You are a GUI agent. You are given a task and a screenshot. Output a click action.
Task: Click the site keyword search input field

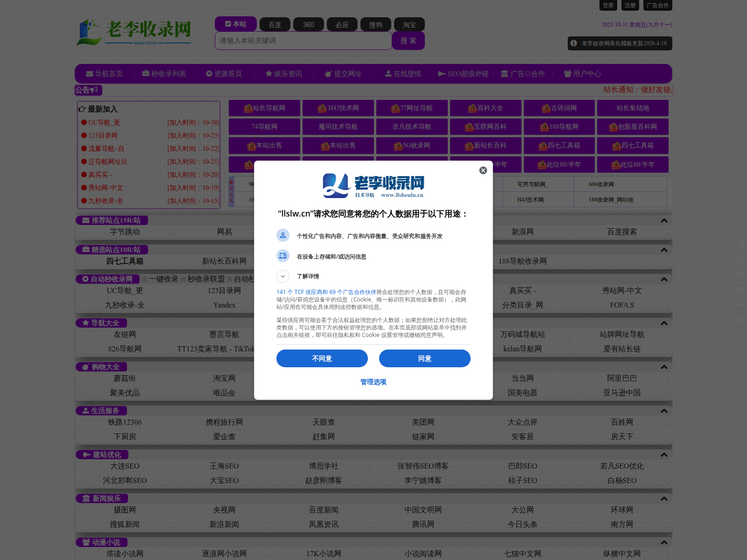click(x=303, y=41)
